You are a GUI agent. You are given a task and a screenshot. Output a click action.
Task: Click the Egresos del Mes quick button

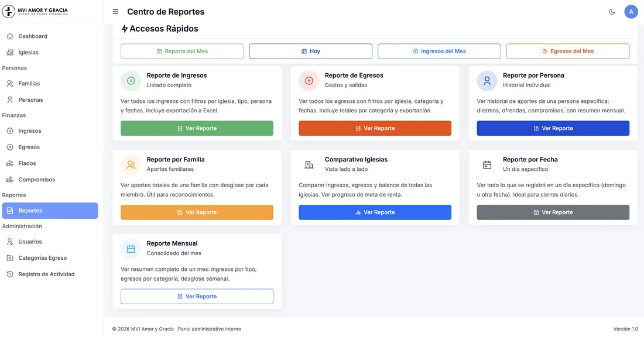568,51
